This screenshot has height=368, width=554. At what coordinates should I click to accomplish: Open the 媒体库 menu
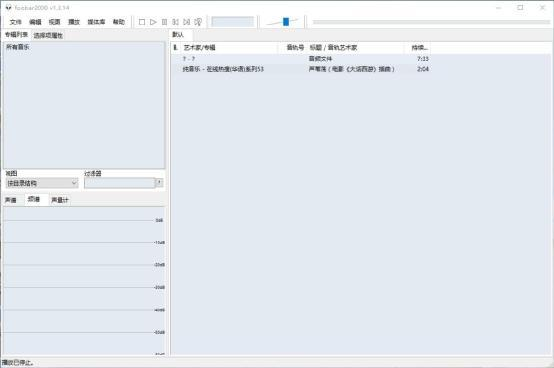(96, 22)
